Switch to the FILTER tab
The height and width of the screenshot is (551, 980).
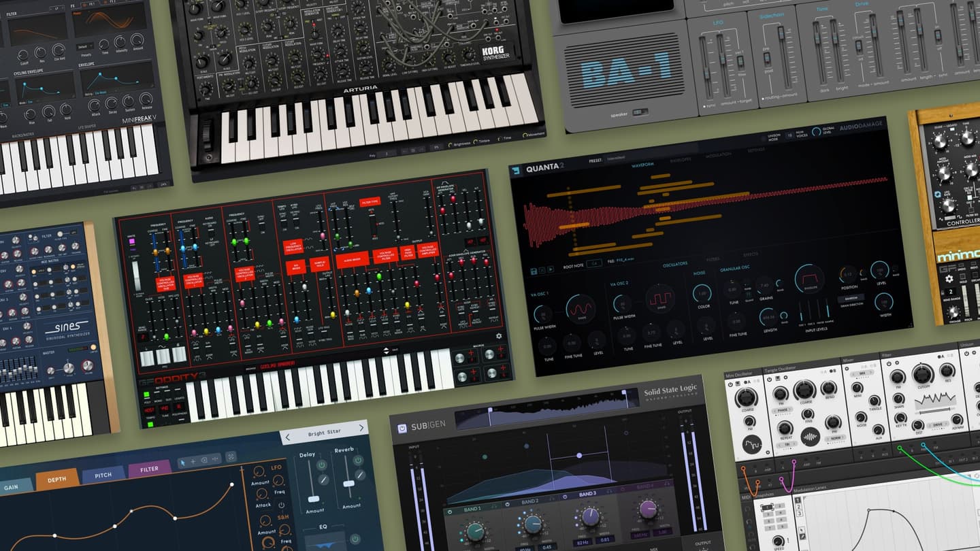pos(149,469)
